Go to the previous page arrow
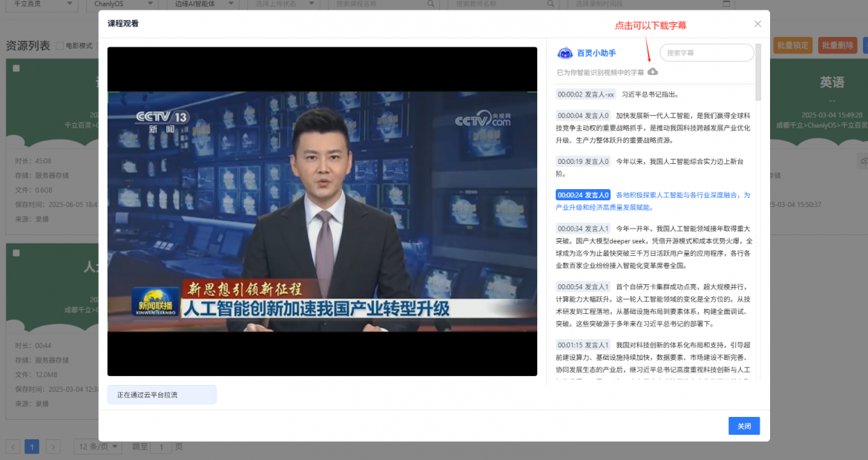The width and height of the screenshot is (868, 460). 13,447
